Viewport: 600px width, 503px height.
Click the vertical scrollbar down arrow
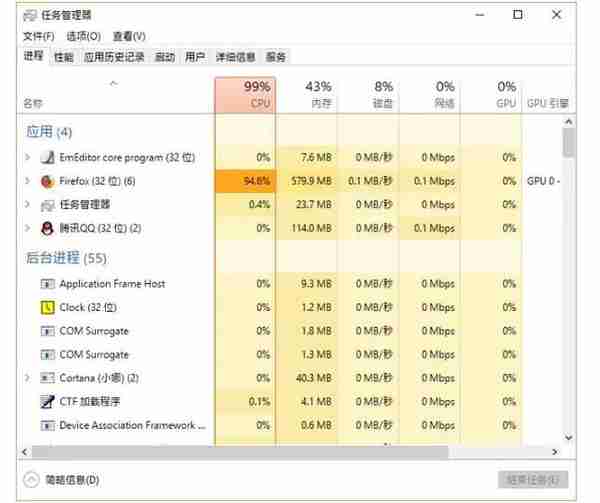coord(569,438)
